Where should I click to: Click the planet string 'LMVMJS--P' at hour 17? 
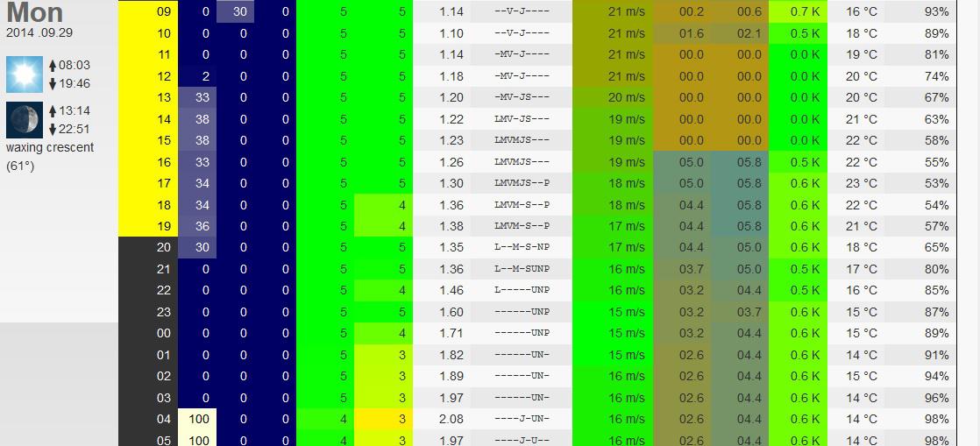pos(522,183)
